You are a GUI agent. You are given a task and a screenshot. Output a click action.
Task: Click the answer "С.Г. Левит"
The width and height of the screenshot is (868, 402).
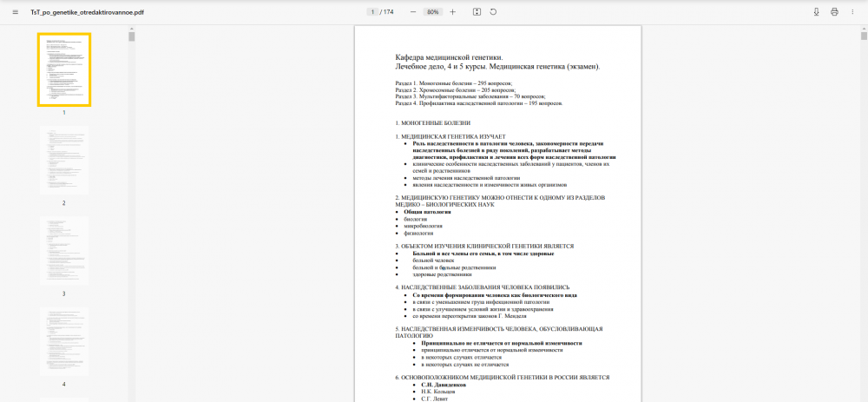point(435,399)
